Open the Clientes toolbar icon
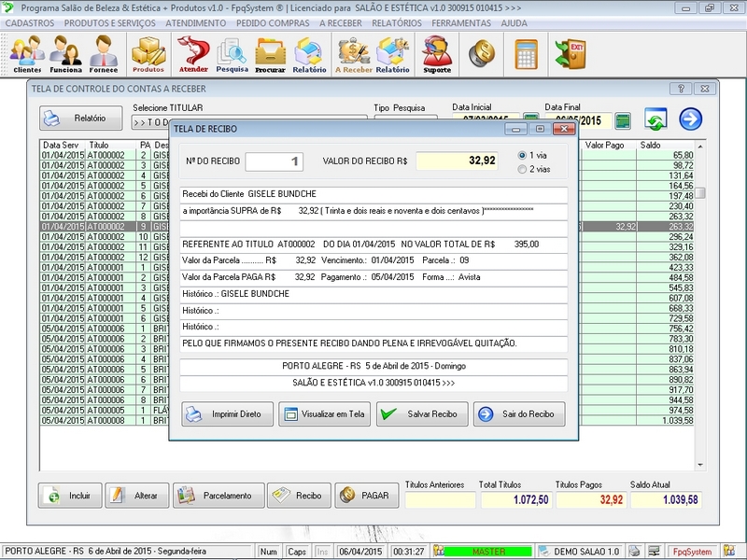The width and height of the screenshot is (747, 560). (x=27, y=54)
